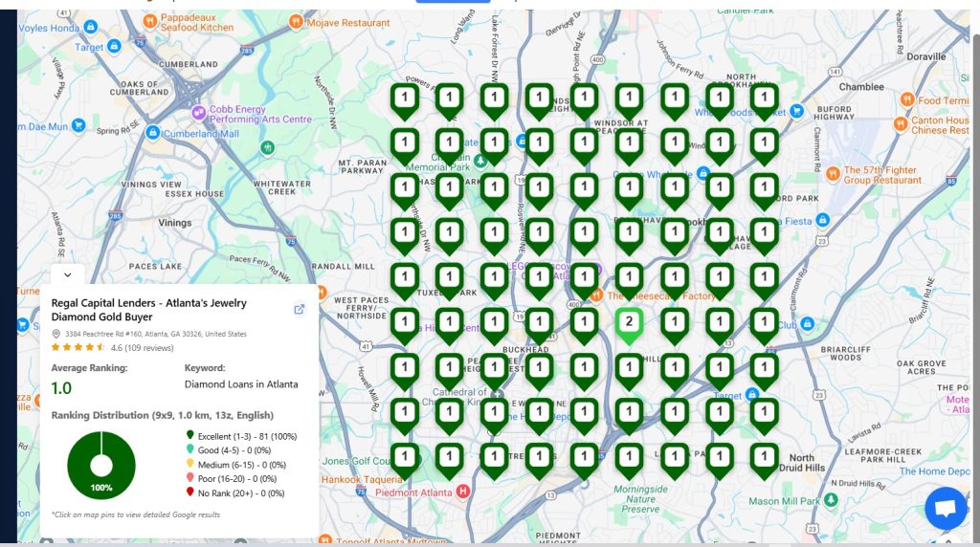This screenshot has width=980, height=547.
Task: Click Pappadeaux Seafood Kitchen restaurant marker
Action: tap(150, 22)
